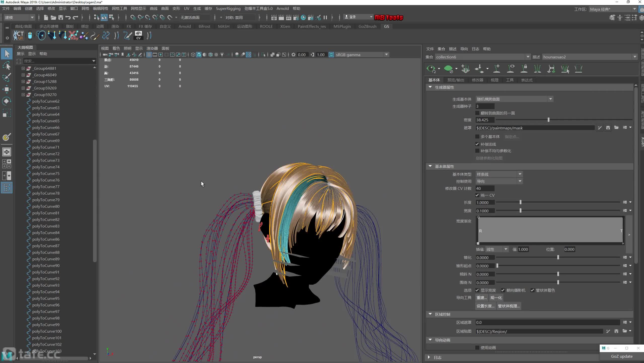Screen dimensions: 644x363
Task: Click the Redo arrow icon
Action: pos(76,17)
